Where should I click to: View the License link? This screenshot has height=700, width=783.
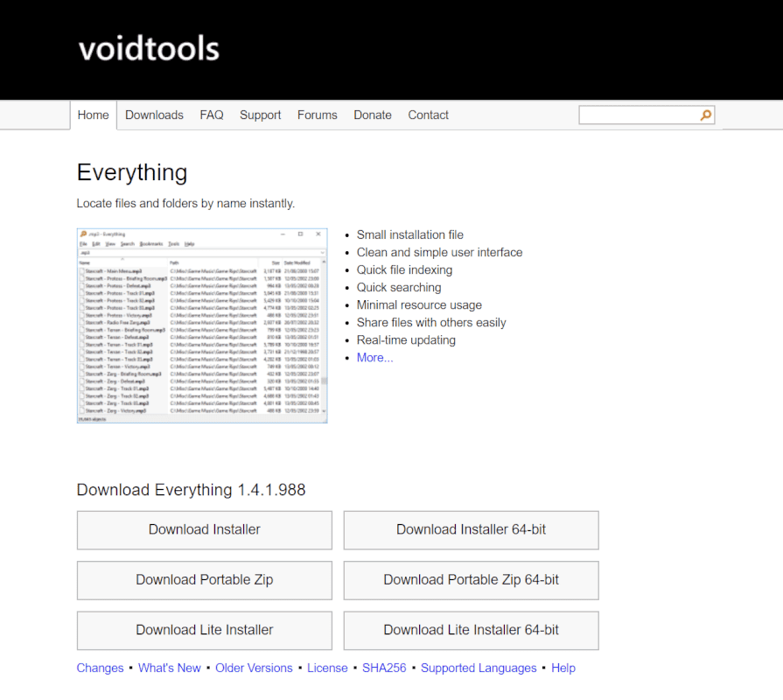pyautogui.click(x=327, y=668)
